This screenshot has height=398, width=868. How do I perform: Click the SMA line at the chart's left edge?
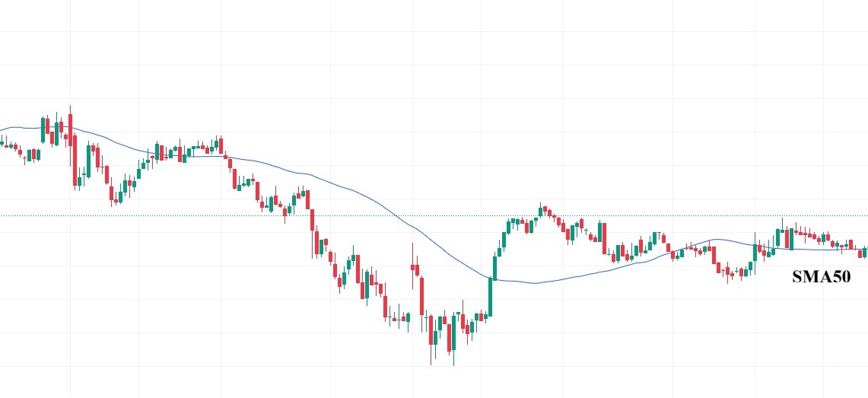(x=2, y=129)
